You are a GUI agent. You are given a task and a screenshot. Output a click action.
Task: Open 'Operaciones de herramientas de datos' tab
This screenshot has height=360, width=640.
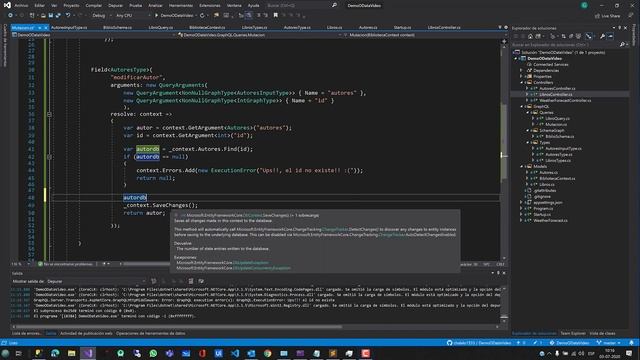(x=151, y=333)
